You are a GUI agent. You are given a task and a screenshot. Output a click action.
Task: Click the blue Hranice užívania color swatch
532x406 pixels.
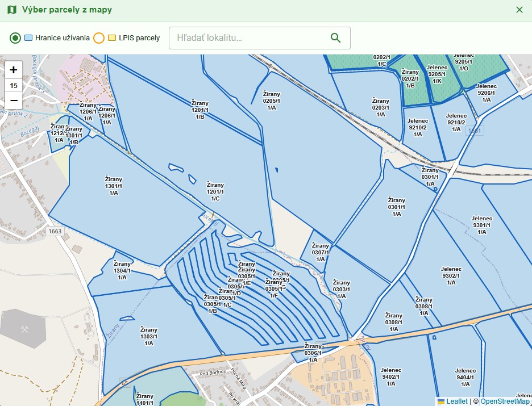(x=28, y=38)
